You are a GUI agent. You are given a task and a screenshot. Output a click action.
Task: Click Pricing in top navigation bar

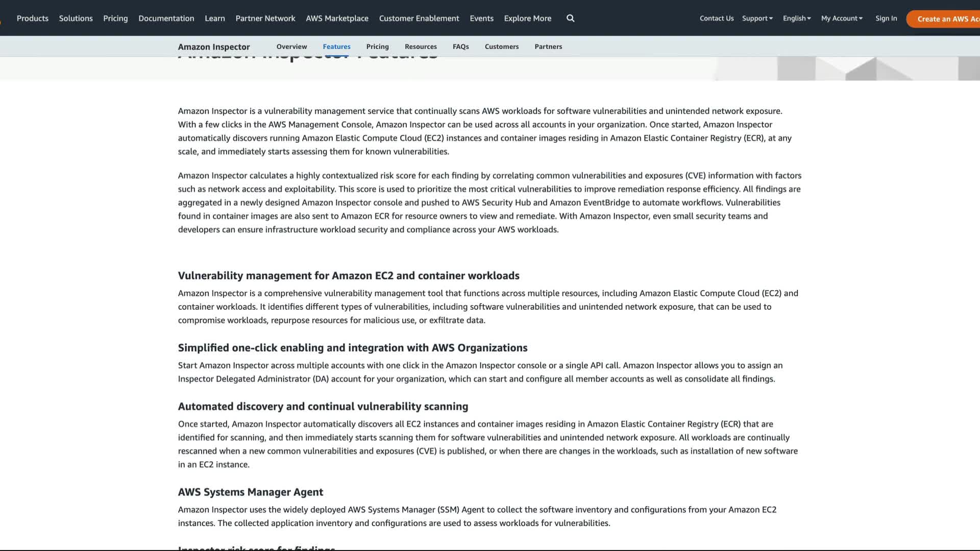point(115,18)
